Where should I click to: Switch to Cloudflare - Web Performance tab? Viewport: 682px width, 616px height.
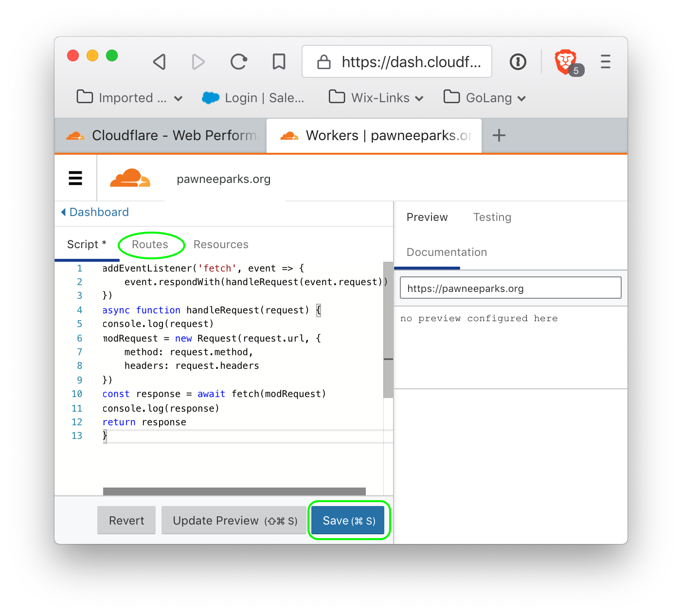click(x=161, y=135)
